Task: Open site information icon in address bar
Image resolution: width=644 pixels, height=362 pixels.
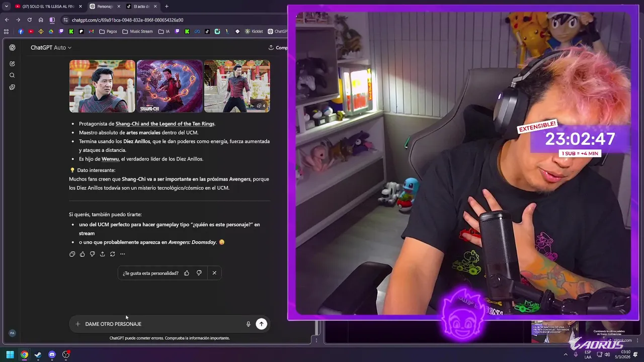Action: [65, 20]
